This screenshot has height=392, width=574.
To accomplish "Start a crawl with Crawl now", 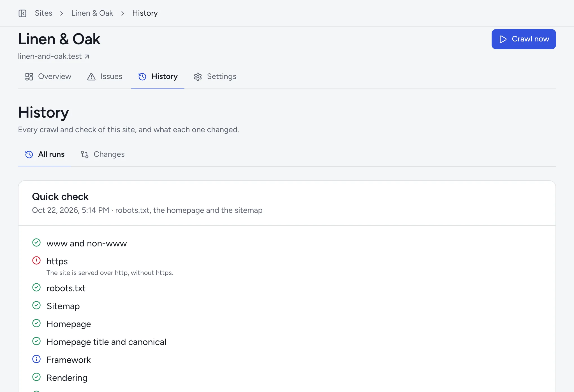I will (524, 39).
